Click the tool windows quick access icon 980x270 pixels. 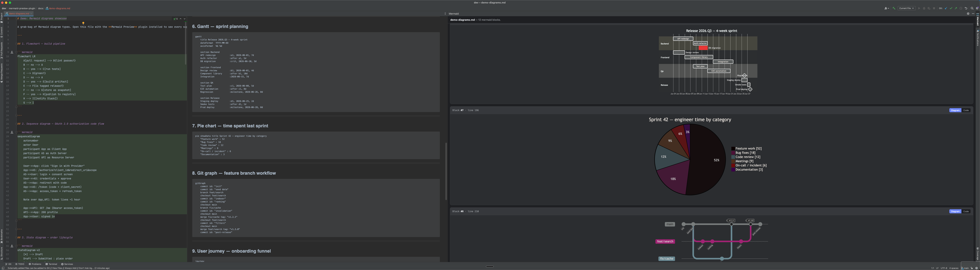3,268
